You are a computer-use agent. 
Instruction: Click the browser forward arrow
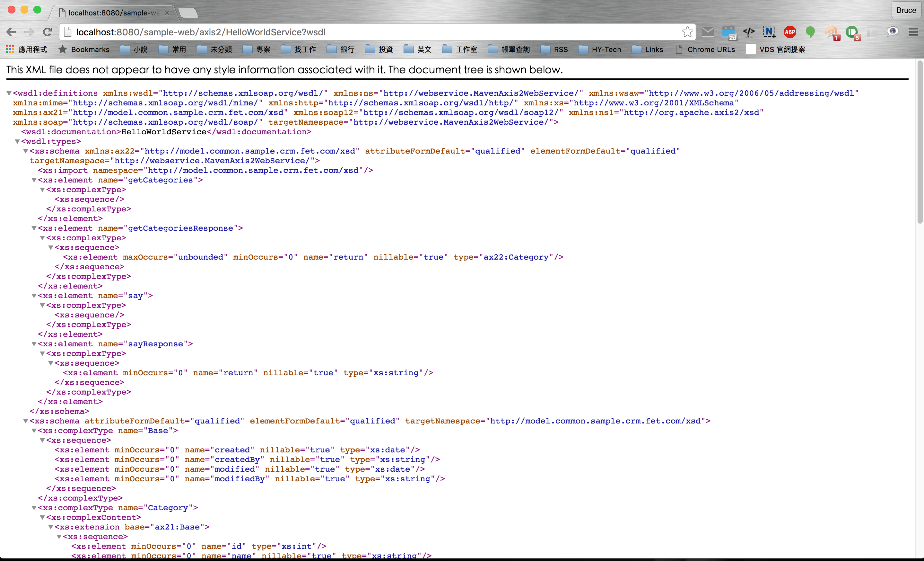click(29, 32)
